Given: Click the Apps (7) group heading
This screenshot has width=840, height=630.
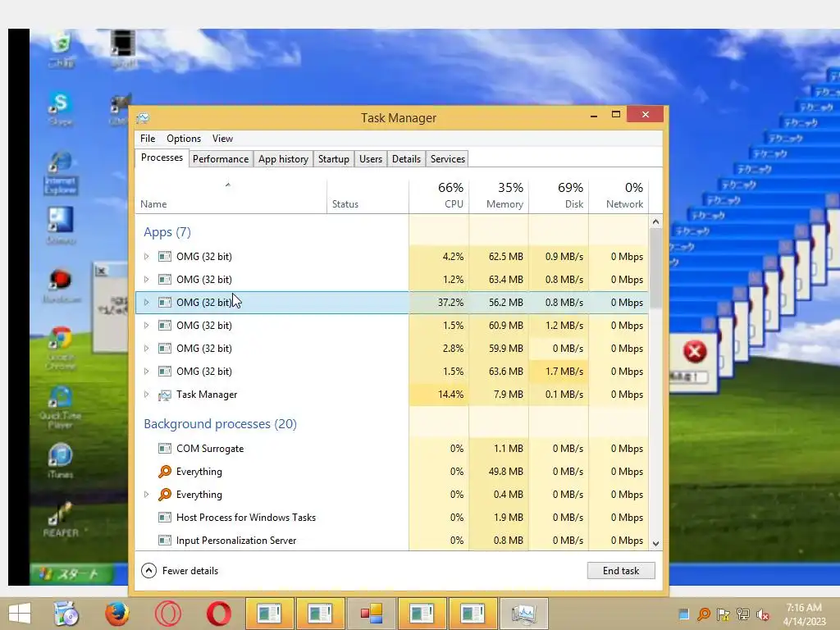Looking at the screenshot, I should point(167,232).
